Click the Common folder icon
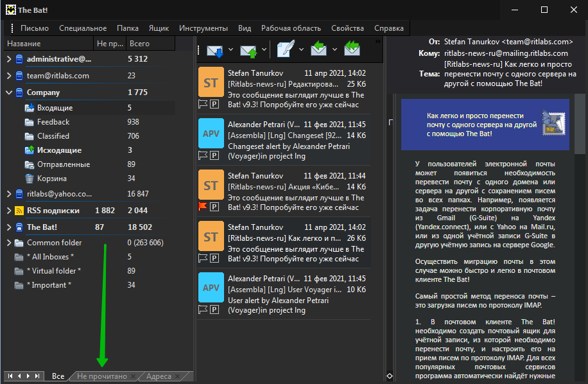This screenshot has width=588, height=384. 19,243
